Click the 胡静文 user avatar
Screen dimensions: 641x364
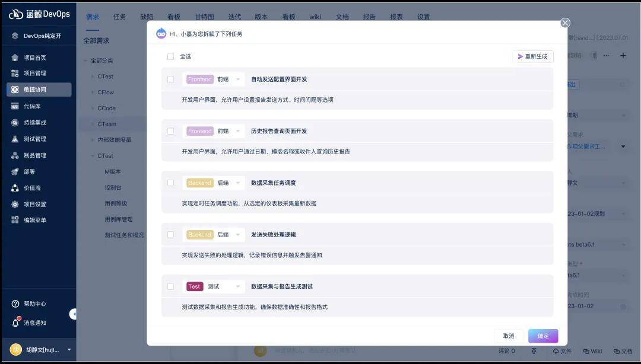coord(16,350)
